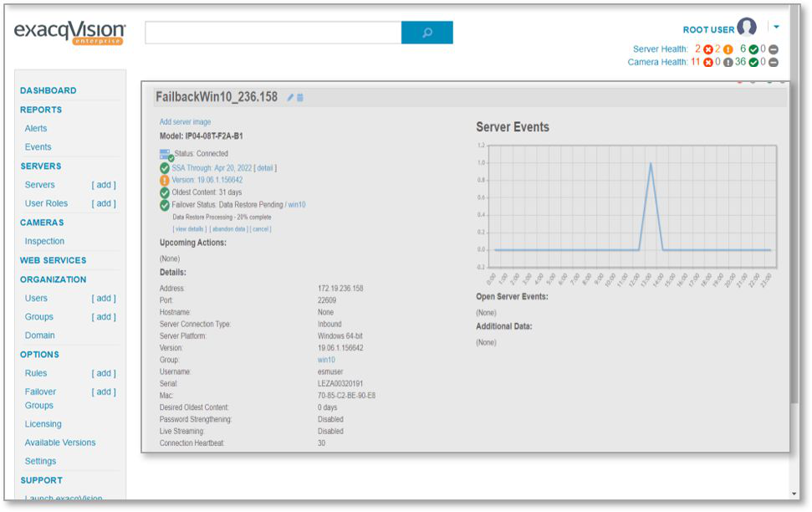Viewport: 812px width, 512px height.
Task: Open Users page
Action: (x=36, y=299)
